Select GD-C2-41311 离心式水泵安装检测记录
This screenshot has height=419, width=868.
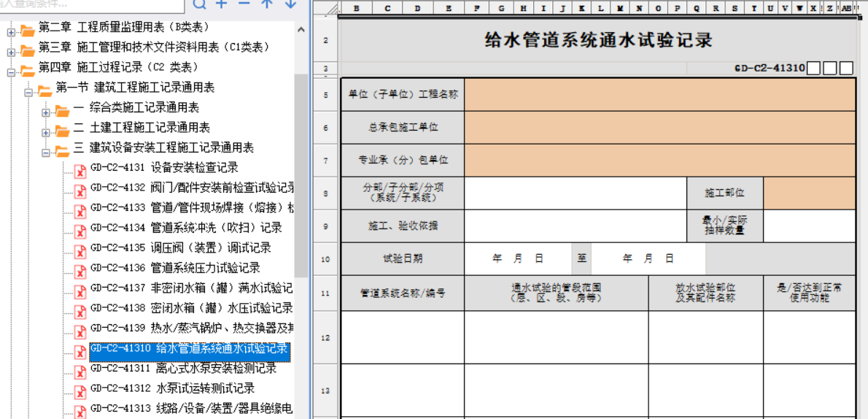coord(183,369)
